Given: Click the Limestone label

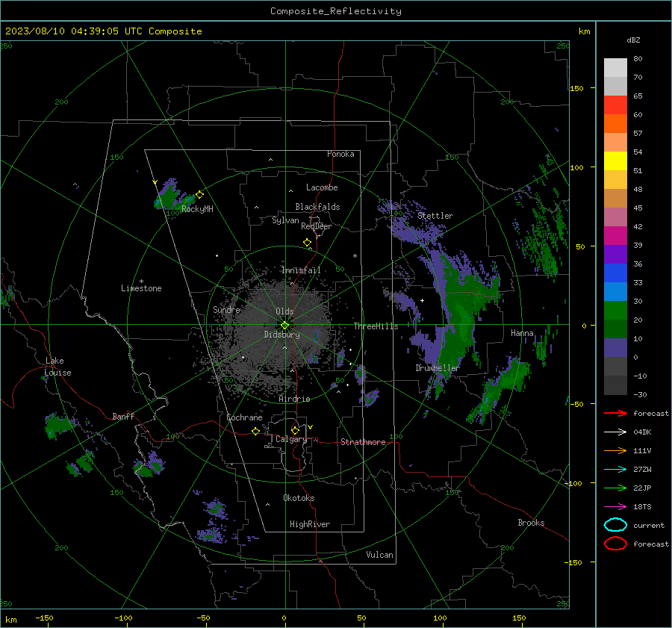Looking at the screenshot, I should click(141, 288).
